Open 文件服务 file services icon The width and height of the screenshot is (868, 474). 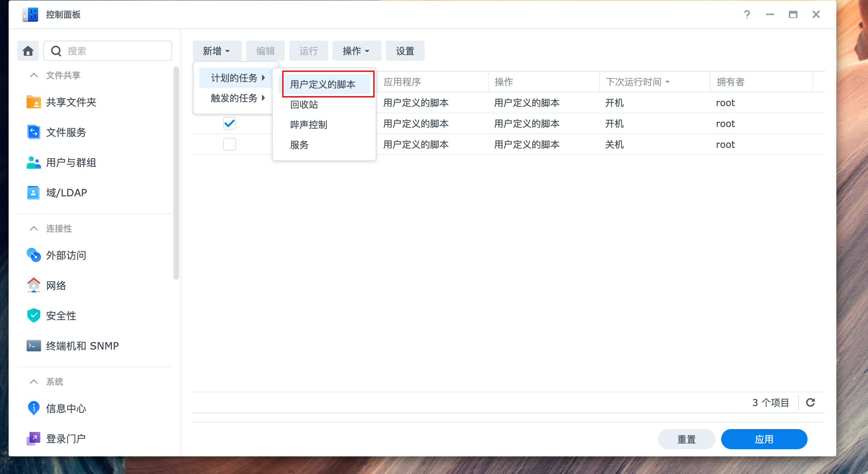pyautogui.click(x=33, y=132)
